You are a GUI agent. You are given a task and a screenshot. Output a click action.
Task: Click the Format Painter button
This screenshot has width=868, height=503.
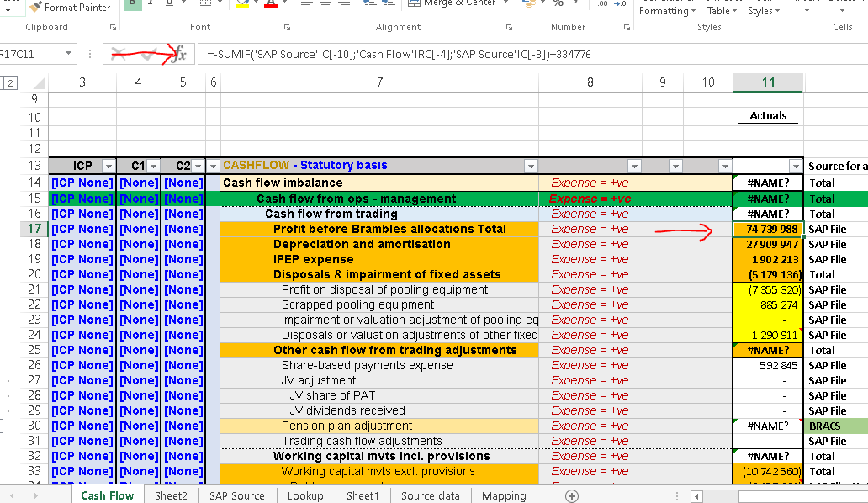tap(70, 8)
